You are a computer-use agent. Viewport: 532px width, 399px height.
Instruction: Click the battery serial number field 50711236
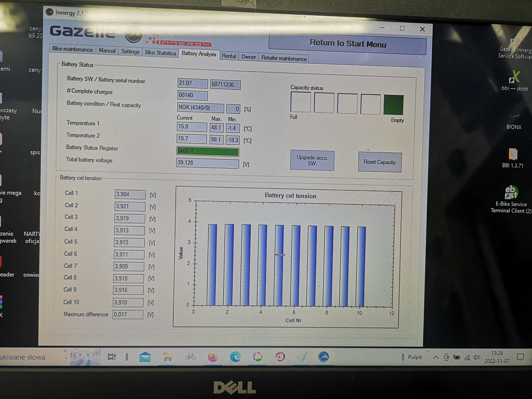225,85
